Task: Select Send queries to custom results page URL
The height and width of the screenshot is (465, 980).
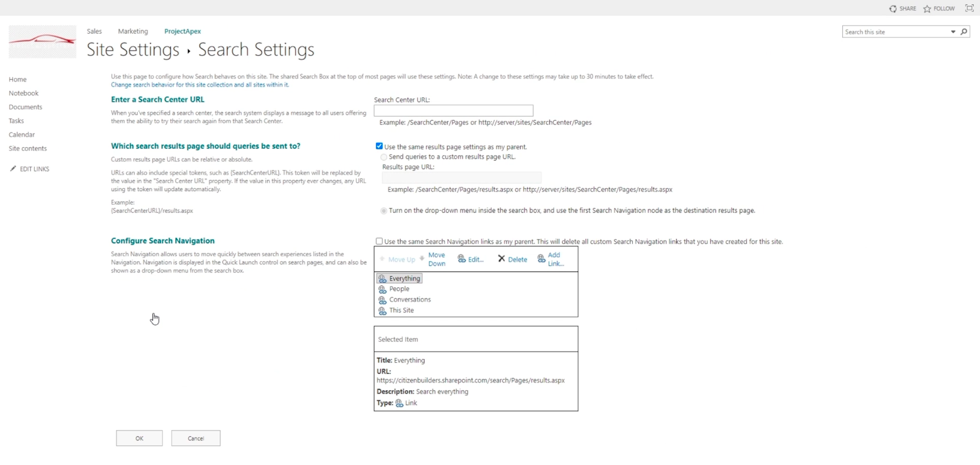Action: click(x=384, y=157)
